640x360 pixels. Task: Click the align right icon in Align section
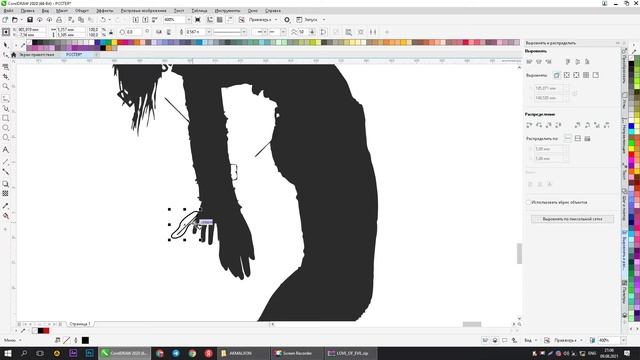[549, 62]
